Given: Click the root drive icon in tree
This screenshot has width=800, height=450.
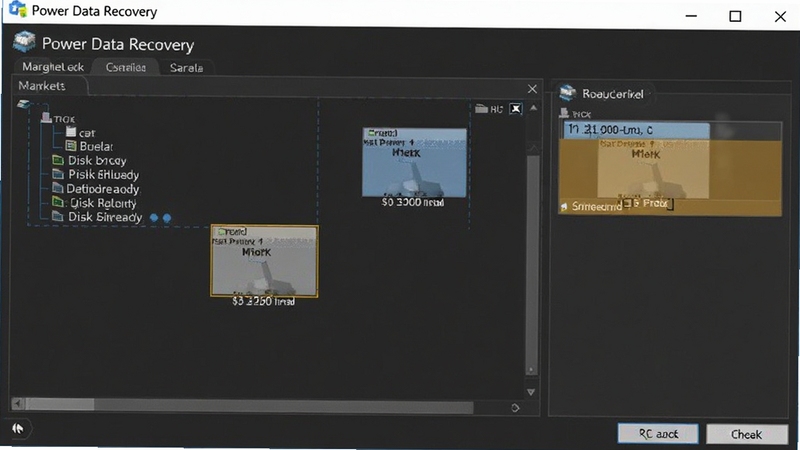Looking at the screenshot, I should [x=23, y=105].
